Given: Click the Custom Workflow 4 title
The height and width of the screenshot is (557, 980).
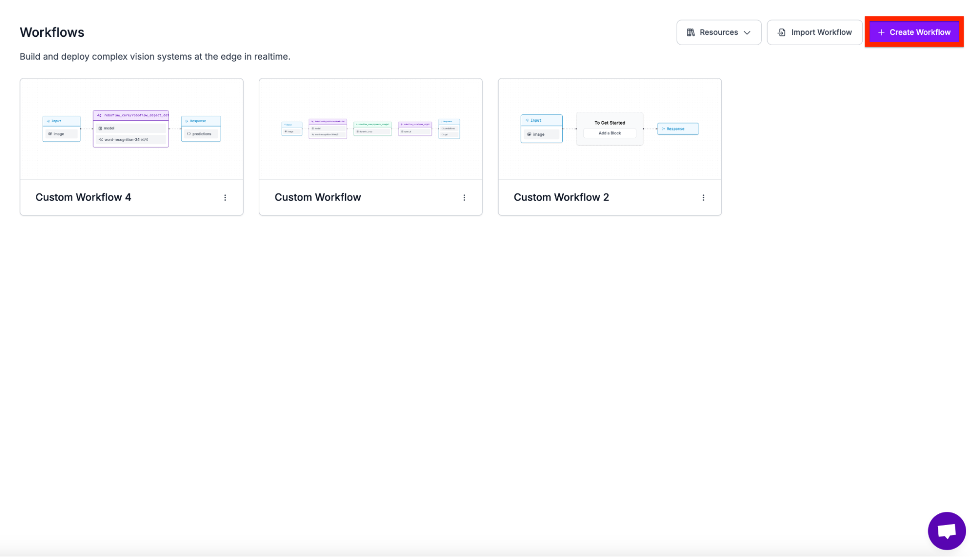Looking at the screenshot, I should coord(83,197).
